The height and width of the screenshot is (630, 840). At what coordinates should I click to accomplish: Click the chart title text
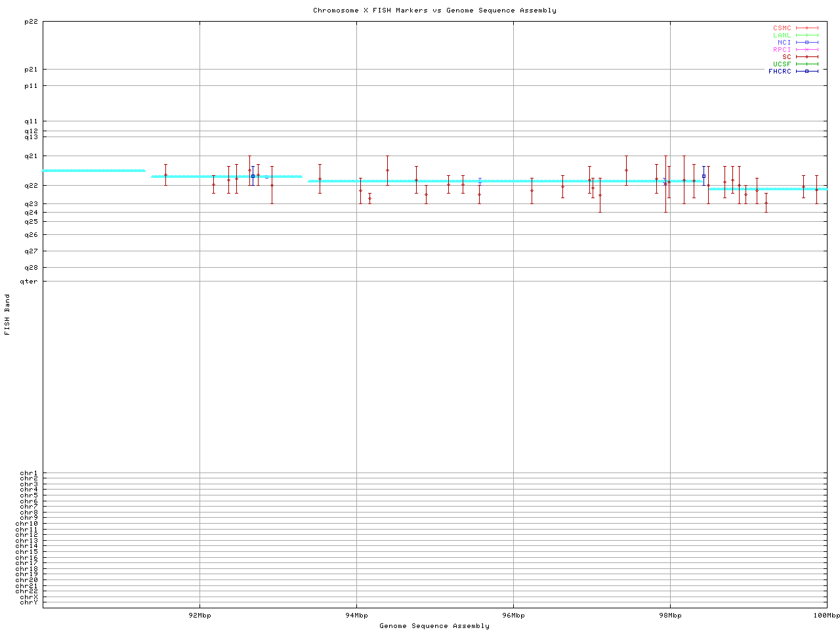(x=434, y=10)
